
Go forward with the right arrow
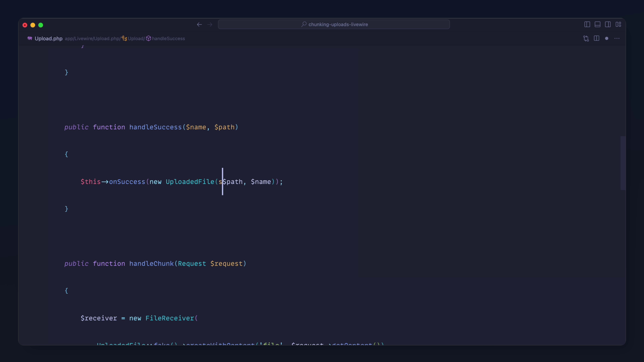pos(210,24)
